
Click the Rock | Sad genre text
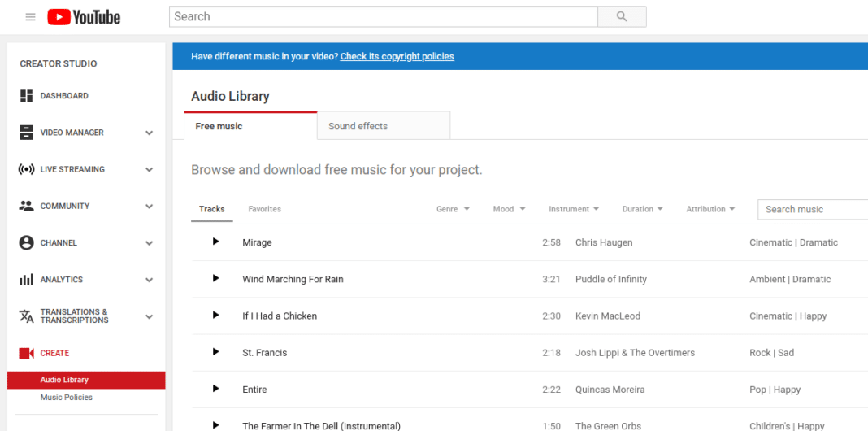pyautogui.click(x=771, y=353)
